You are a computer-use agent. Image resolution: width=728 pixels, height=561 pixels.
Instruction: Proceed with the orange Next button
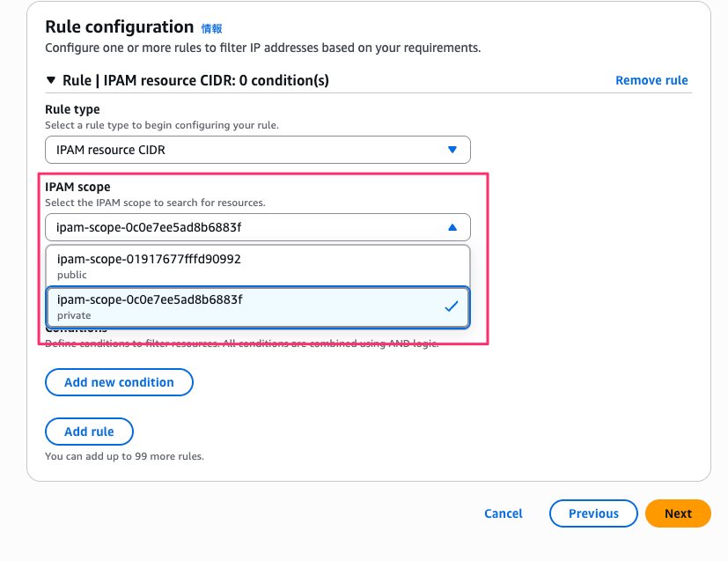[678, 513]
